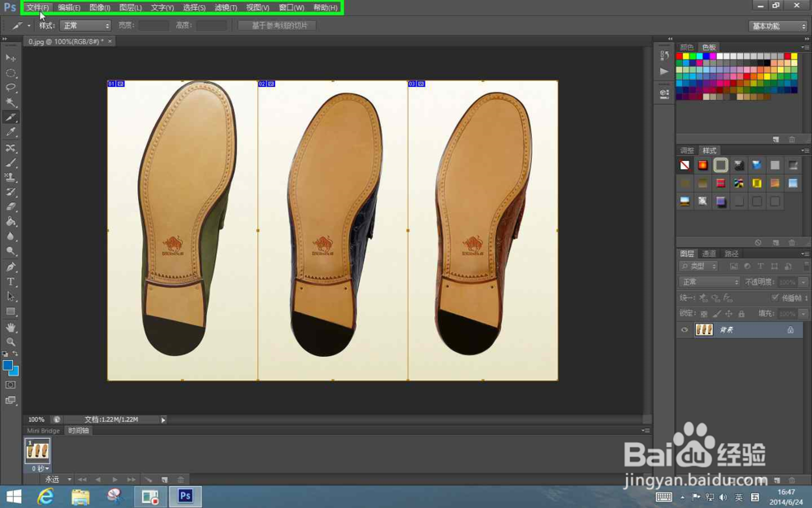Go to the first animation frame
The image size is (812, 508).
pyautogui.click(x=82, y=480)
